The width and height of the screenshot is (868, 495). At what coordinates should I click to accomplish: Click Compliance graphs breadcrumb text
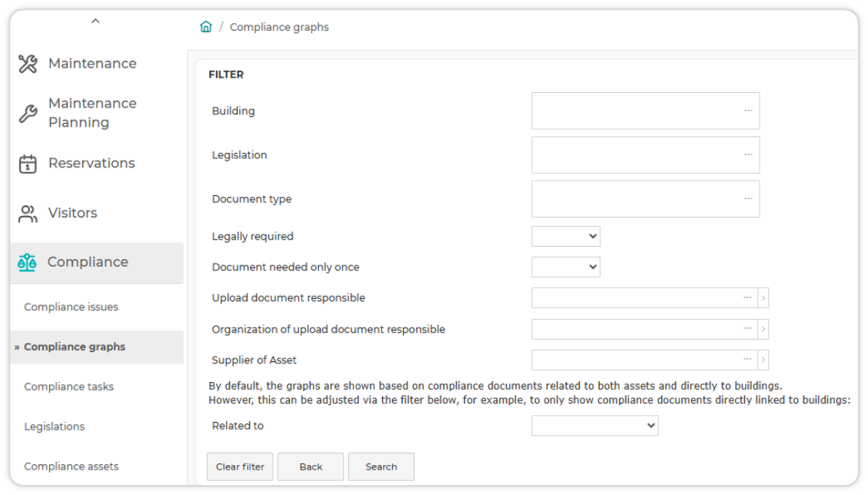[x=279, y=27]
